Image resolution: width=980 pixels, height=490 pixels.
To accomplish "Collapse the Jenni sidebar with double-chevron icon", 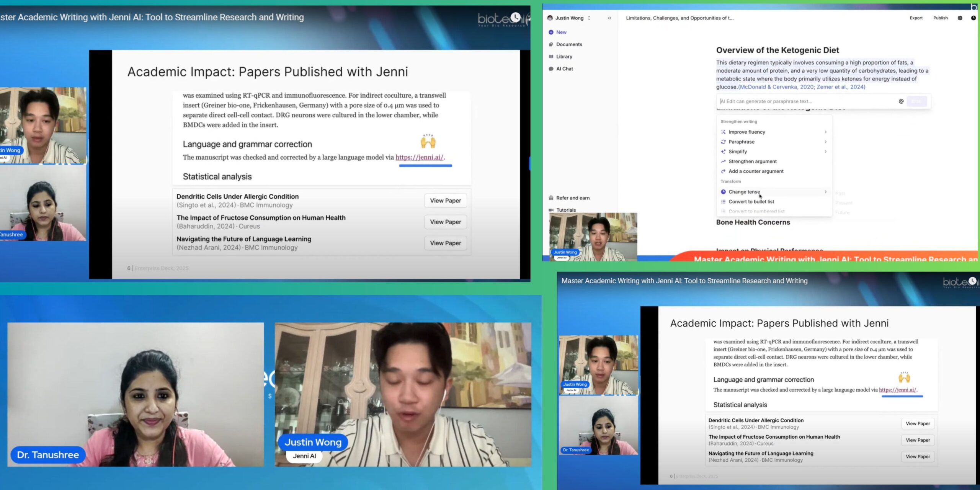I will (609, 18).
